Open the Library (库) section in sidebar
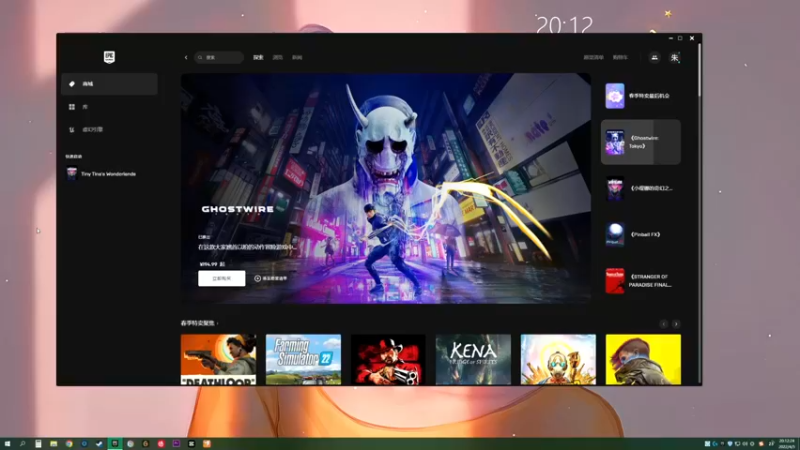Viewport: 800px width, 450px height. pyautogui.click(x=109, y=107)
